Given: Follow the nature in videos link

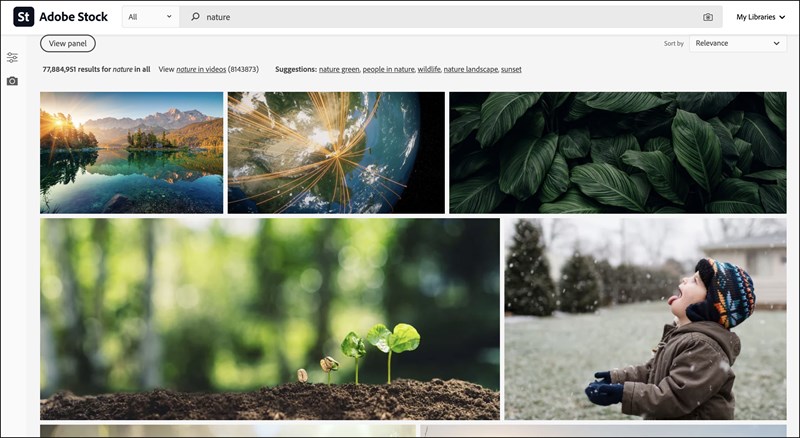Looking at the screenshot, I should pos(201,69).
